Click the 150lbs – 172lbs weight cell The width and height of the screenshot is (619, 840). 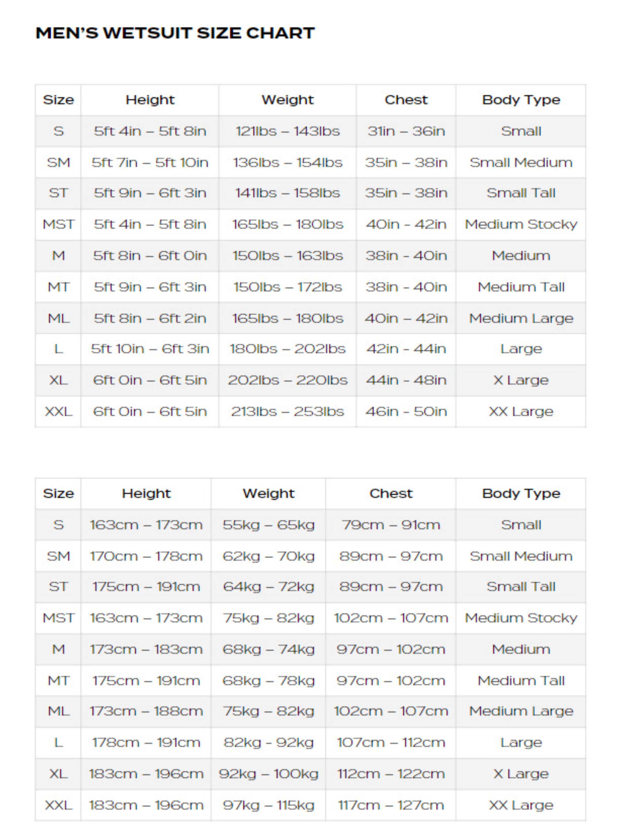point(287,287)
